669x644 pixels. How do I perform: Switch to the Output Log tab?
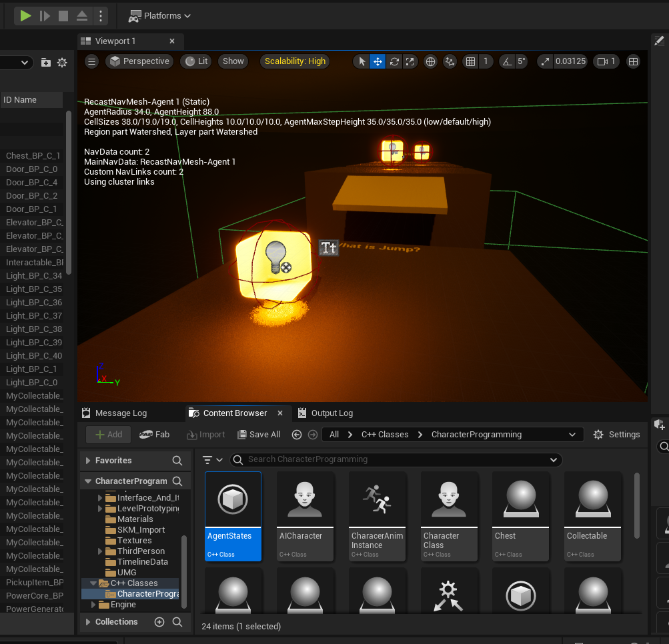tap(331, 413)
